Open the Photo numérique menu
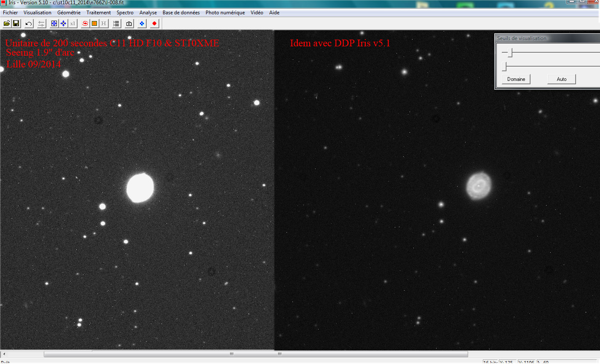This screenshot has width=600, height=364. point(225,13)
